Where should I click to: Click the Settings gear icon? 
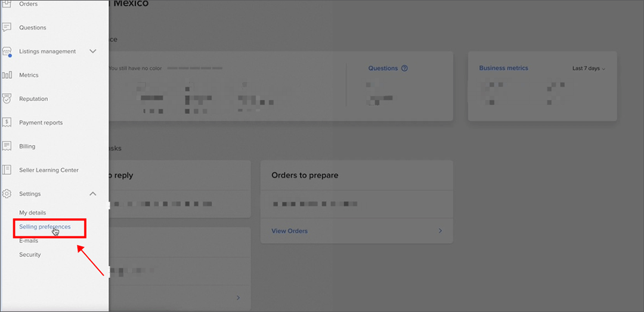[7, 194]
